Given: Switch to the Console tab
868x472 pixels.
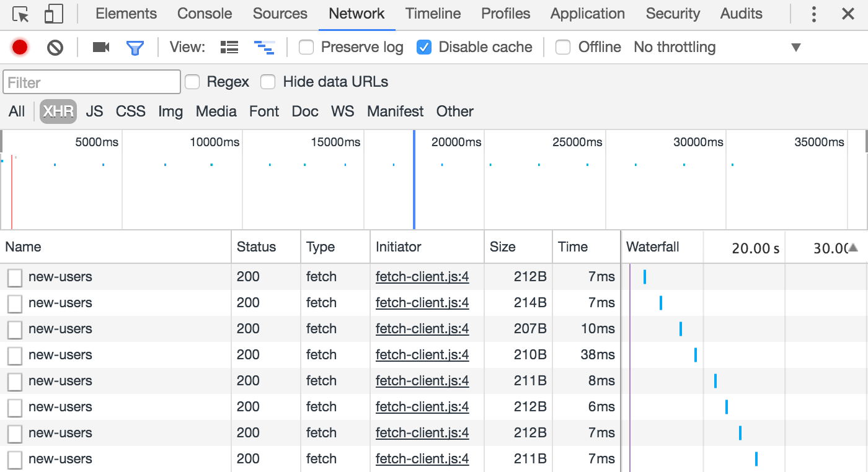Looking at the screenshot, I should (x=205, y=14).
